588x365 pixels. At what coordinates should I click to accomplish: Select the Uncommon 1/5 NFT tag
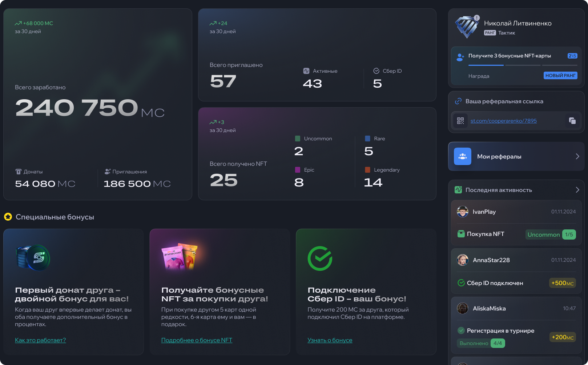551,234
